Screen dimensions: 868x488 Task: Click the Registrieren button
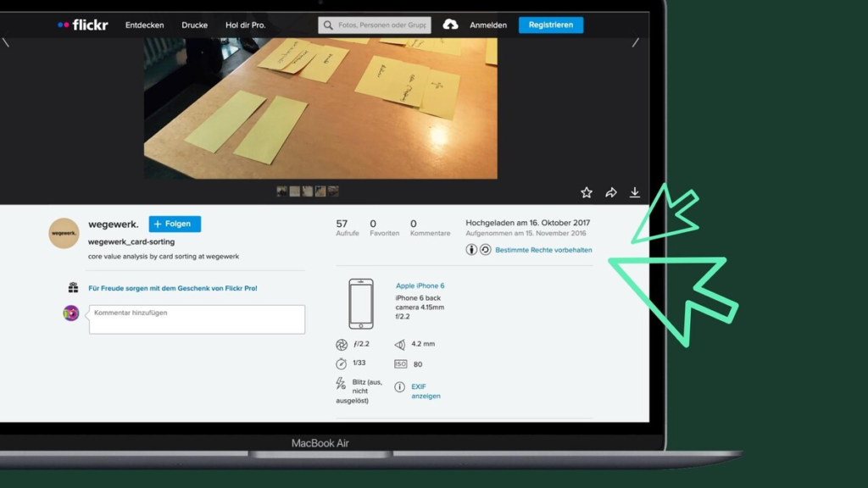click(551, 25)
